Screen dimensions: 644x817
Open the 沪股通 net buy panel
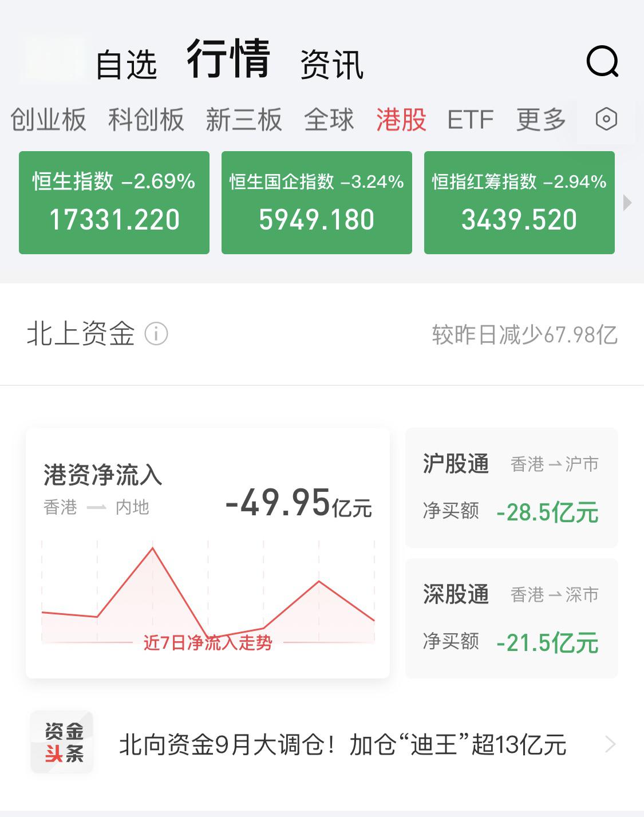(511, 487)
